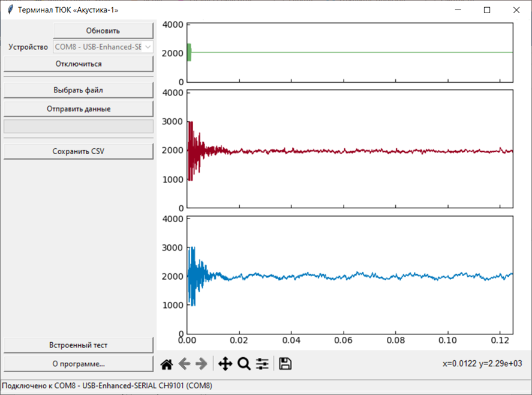
Task: Click the Forward arrow in plot toolbar
Action: pyautogui.click(x=202, y=364)
